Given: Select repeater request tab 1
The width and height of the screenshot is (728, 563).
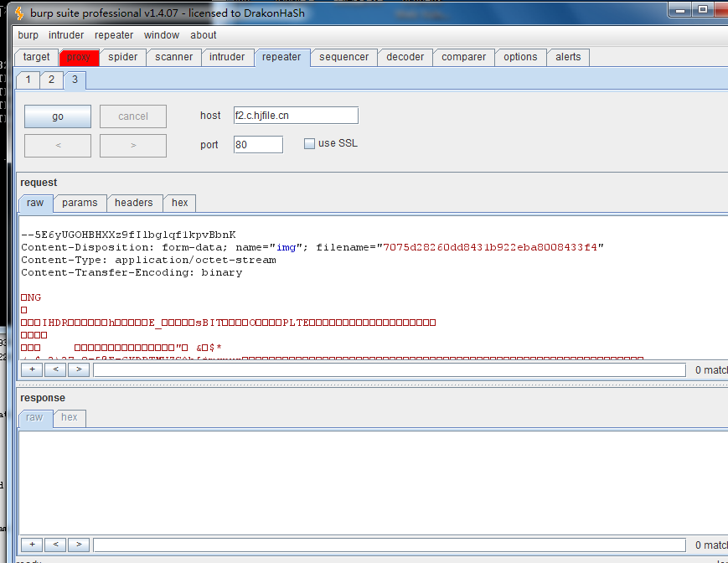Looking at the screenshot, I should (28, 80).
